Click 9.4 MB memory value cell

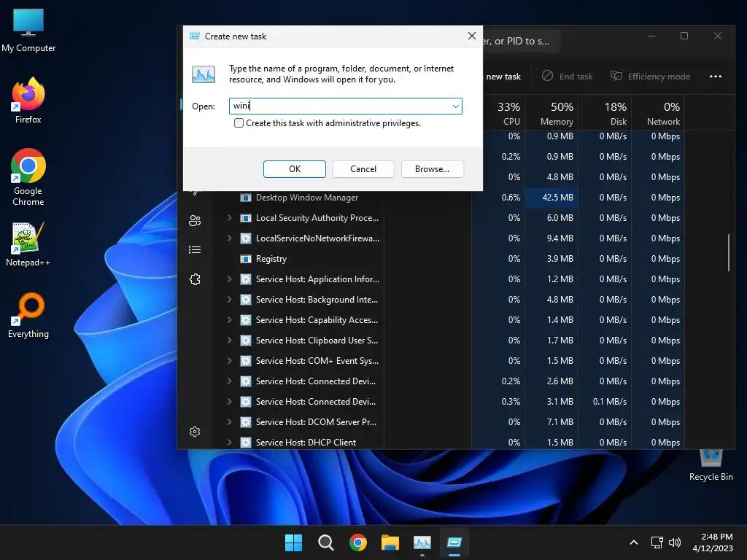point(551,238)
